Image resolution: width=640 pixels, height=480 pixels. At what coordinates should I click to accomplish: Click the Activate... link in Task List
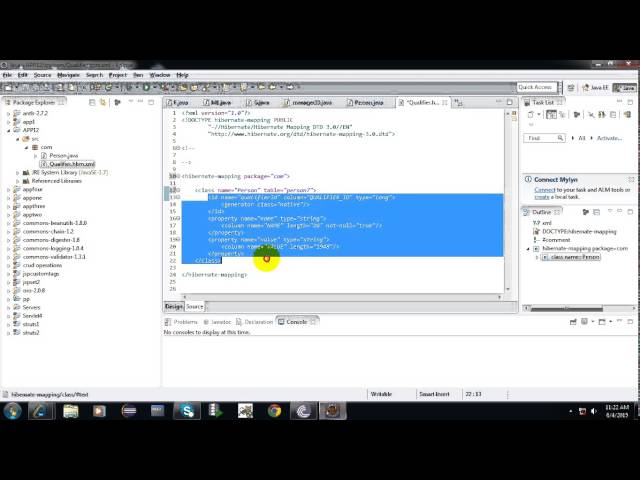point(610,138)
